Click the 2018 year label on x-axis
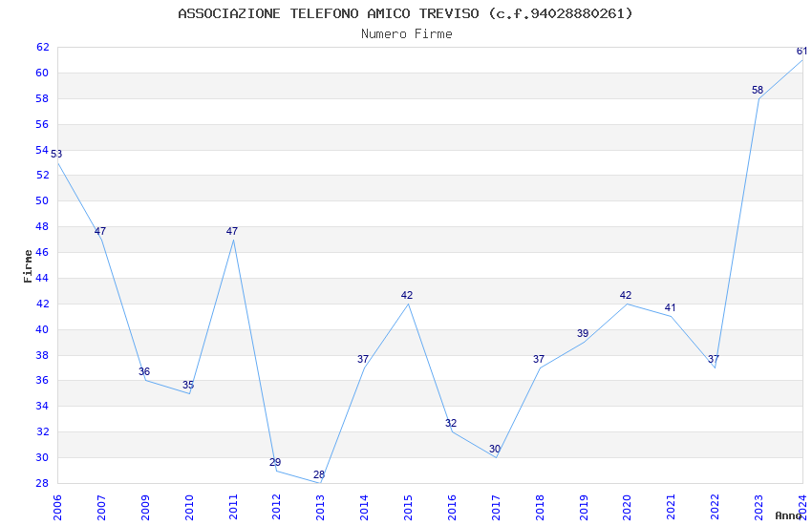Image resolution: width=812 pixels, height=525 pixels. [x=540, y=507]
